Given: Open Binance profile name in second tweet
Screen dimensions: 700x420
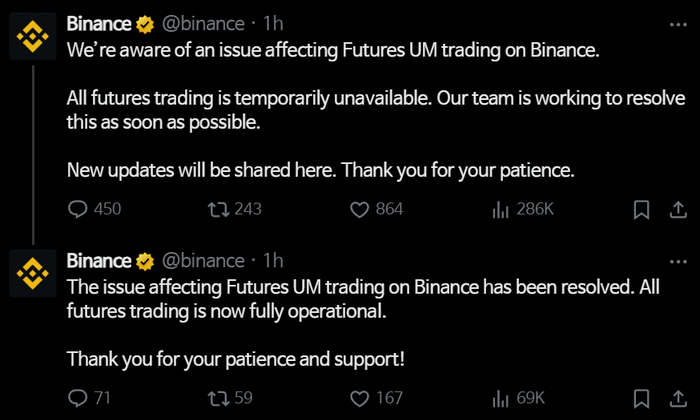Looking at the screenshot, I should (98, 261).
